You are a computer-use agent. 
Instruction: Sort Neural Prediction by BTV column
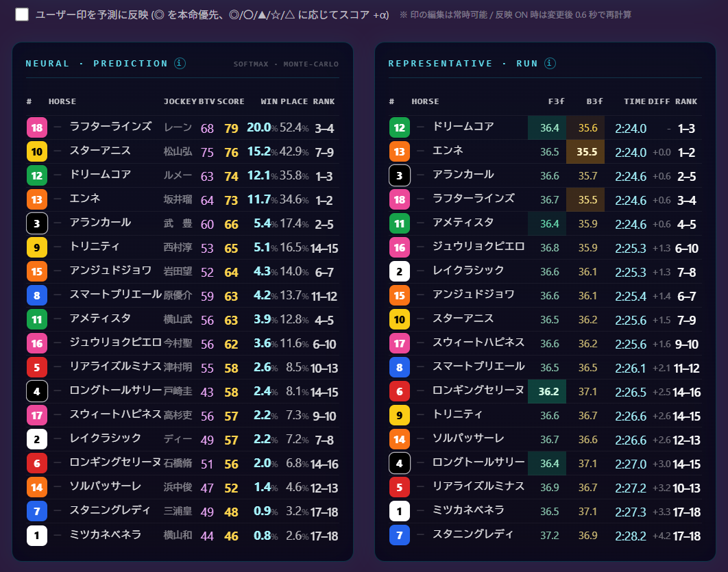click(206, 101)
